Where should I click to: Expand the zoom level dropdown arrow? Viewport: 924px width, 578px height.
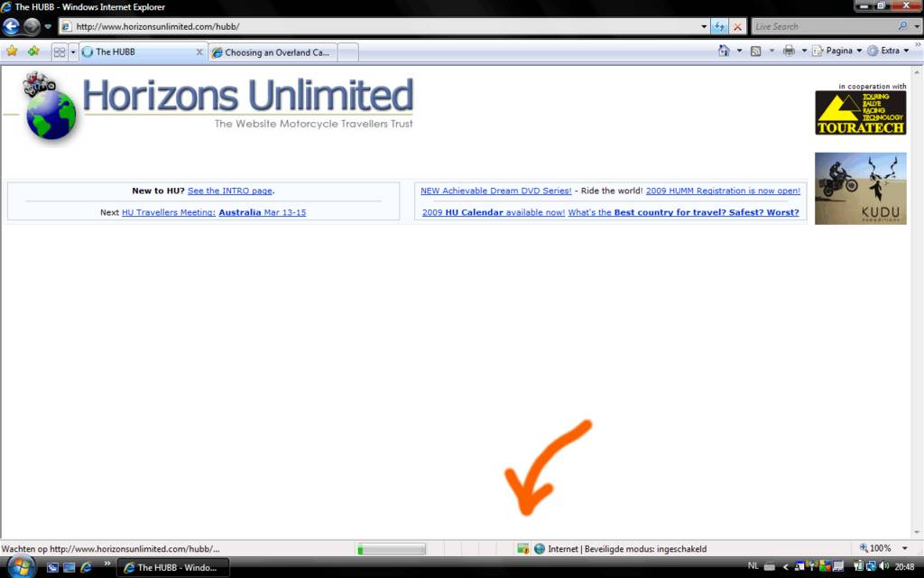point(904,548)
